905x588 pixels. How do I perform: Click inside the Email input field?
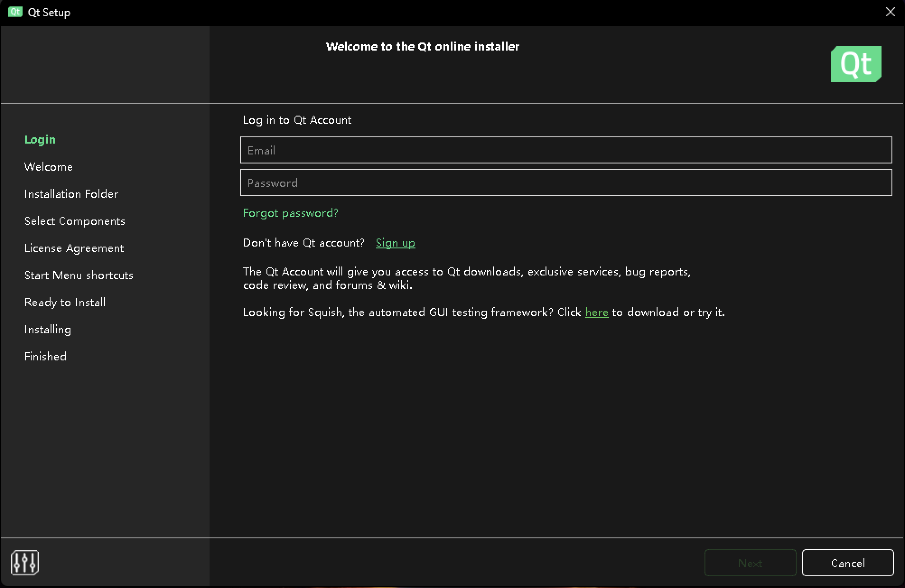pos(566,150)
